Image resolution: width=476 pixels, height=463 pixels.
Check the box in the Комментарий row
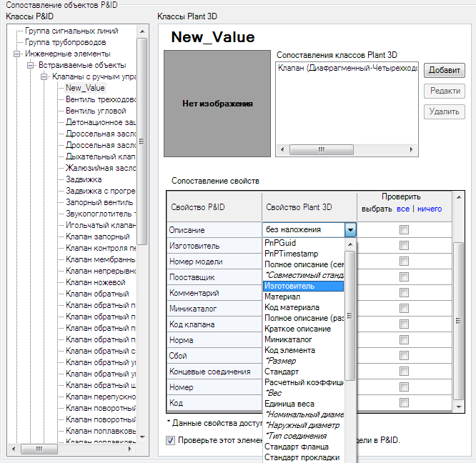click(404, 293)
